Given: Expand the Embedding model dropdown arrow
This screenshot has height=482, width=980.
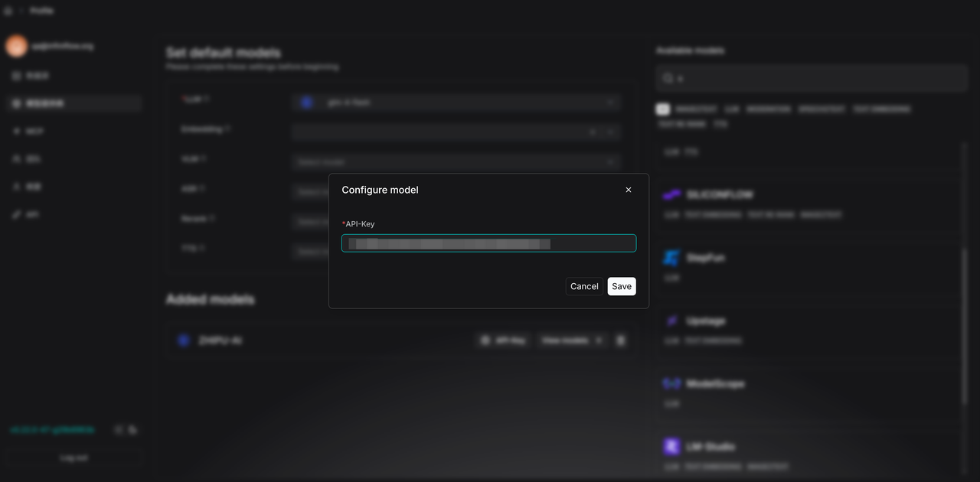Looking at the screenshot, I should coord(610,132).
